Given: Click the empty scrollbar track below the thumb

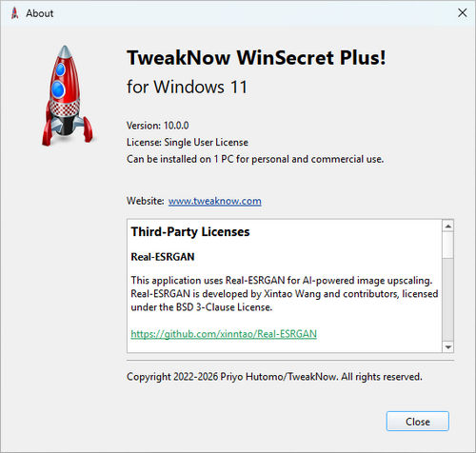Looking at the screenshot, I should coord(448,300).
